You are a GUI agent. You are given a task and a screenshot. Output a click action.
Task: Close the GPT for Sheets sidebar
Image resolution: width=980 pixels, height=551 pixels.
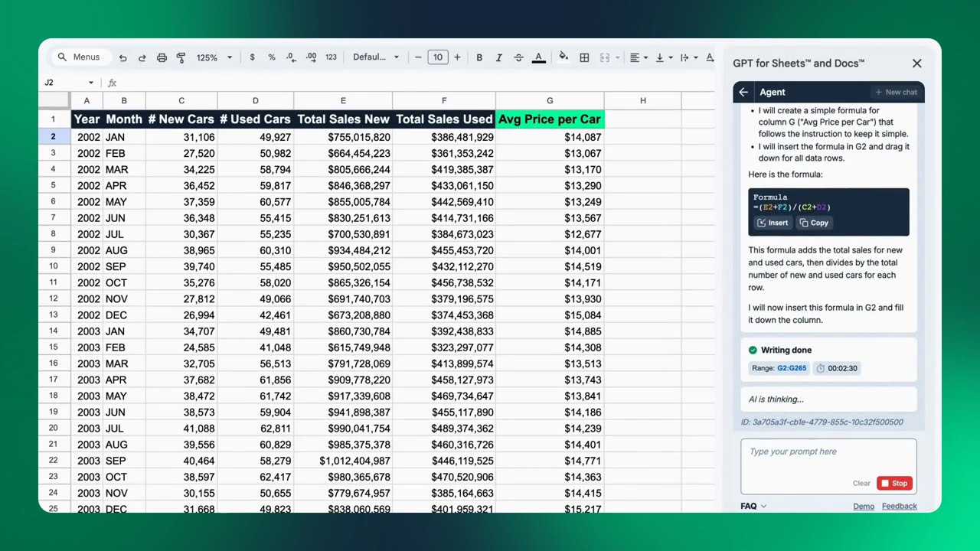tap(916, 64)
